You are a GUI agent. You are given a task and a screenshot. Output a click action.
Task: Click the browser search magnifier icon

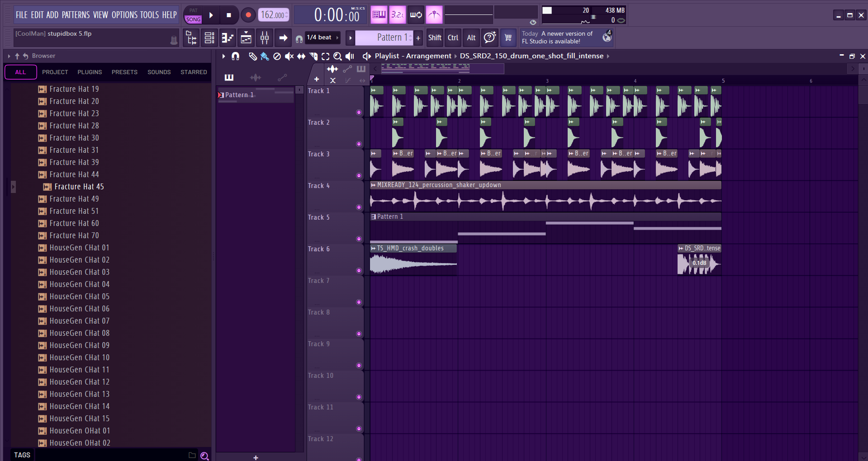point(204,456)
